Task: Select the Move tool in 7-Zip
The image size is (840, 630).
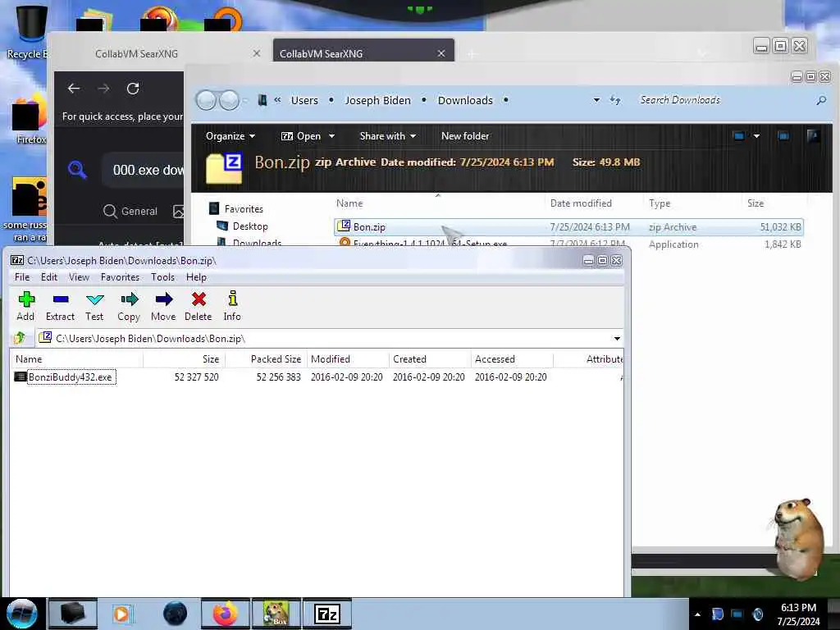Action: [163, 307]
